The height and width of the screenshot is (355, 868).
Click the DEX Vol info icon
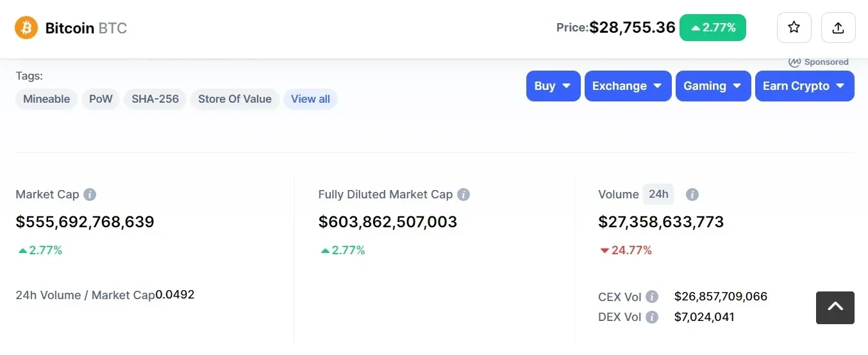(652, 317)
